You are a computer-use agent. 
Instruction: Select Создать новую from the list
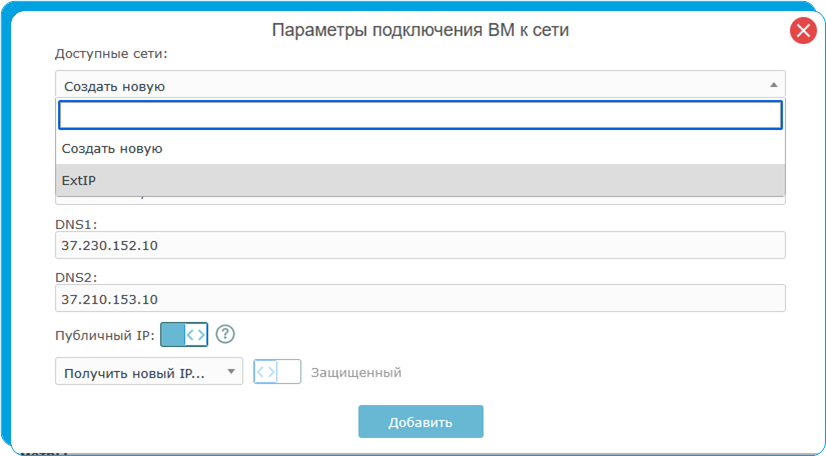(112, 148)
